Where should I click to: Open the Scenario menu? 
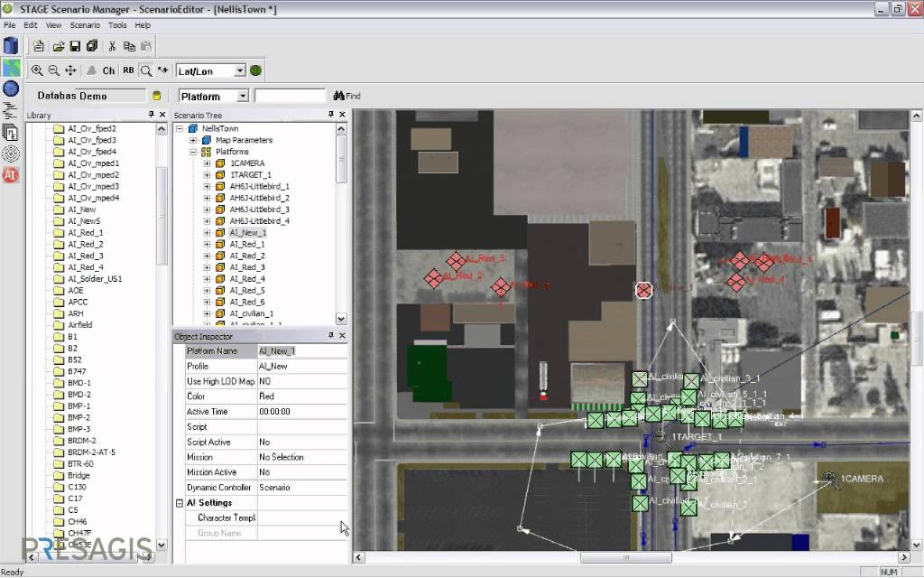[85, 25]
